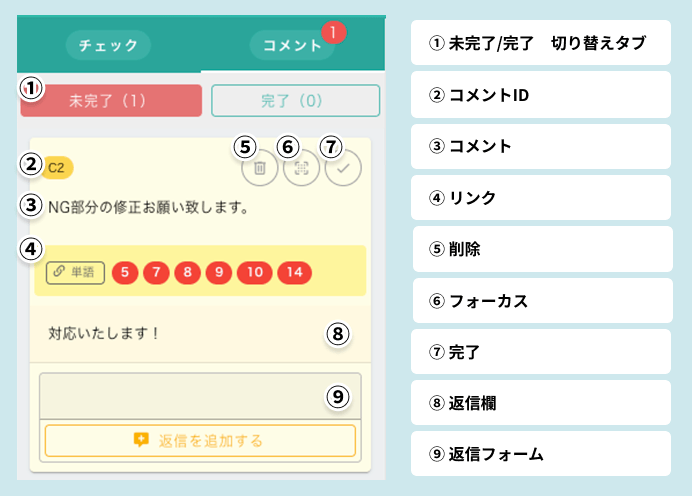
Task: Click the focus icon on comment card
Action: (301, 169)
